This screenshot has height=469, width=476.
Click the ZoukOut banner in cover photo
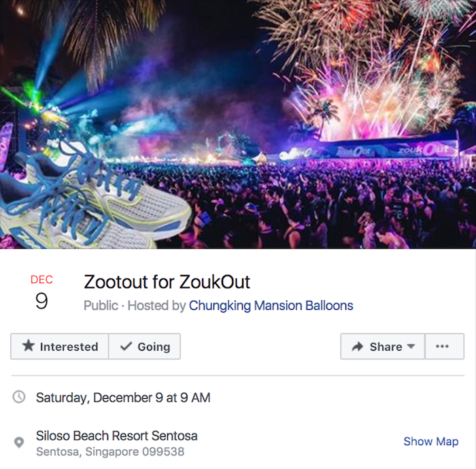423,149
